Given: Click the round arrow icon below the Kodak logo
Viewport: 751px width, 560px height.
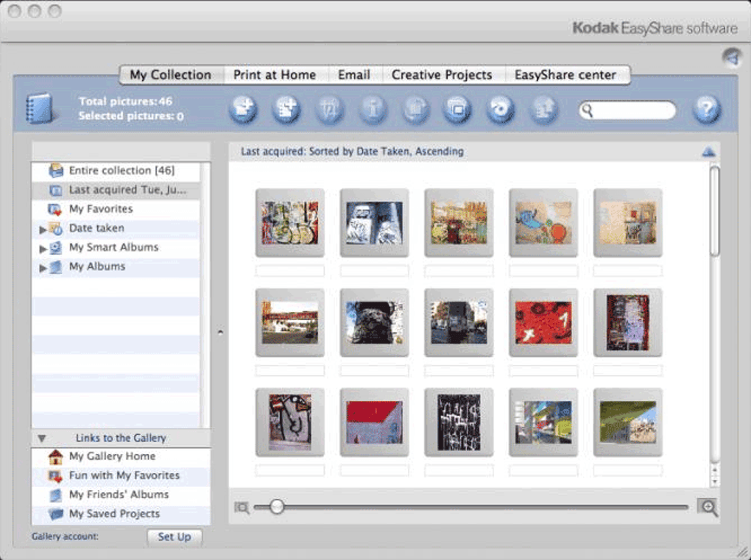Looking at the screenshot, I should pyautogui.click(x=730, y=58).
